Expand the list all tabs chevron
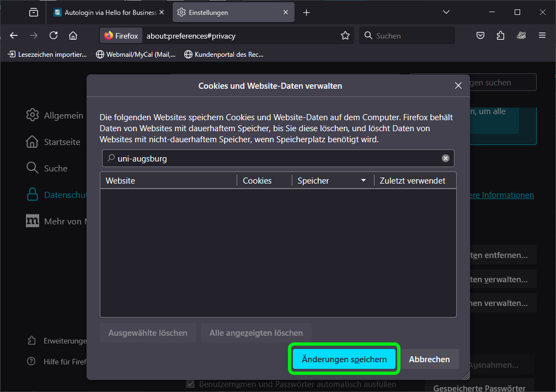Viewport: 556px width, 392px height. point(446,12)
